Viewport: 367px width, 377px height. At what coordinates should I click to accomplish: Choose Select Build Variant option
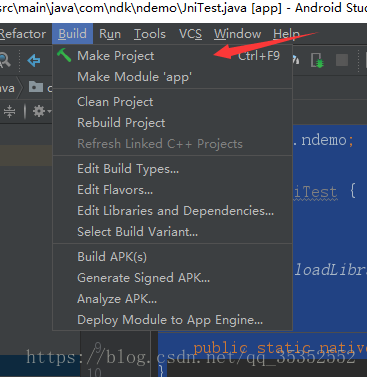(x=173, y=232)
